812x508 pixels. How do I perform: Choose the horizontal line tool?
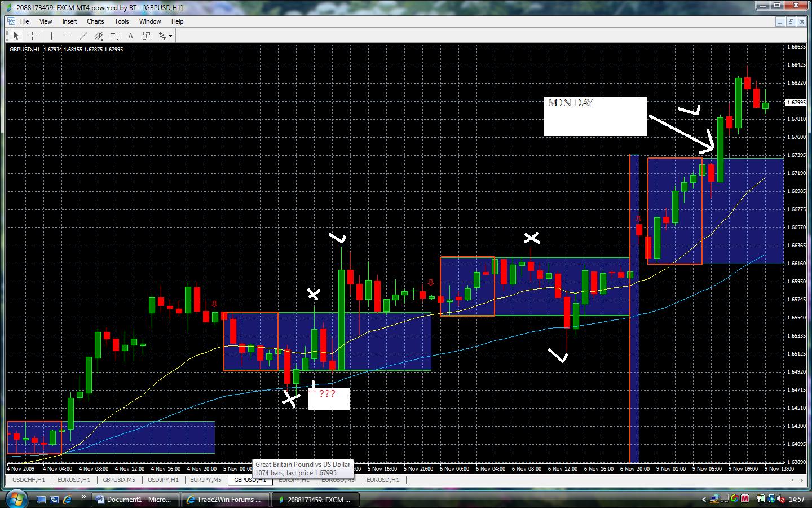68,36
